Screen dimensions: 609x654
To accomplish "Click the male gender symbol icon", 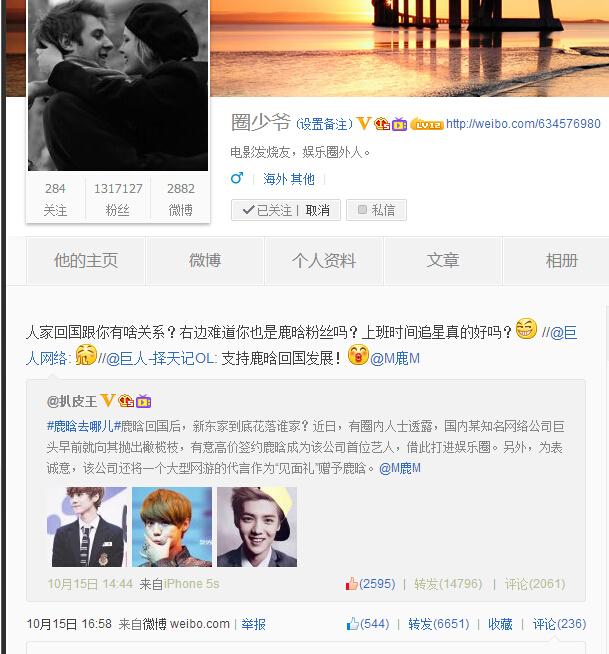I will pos(237,179).
